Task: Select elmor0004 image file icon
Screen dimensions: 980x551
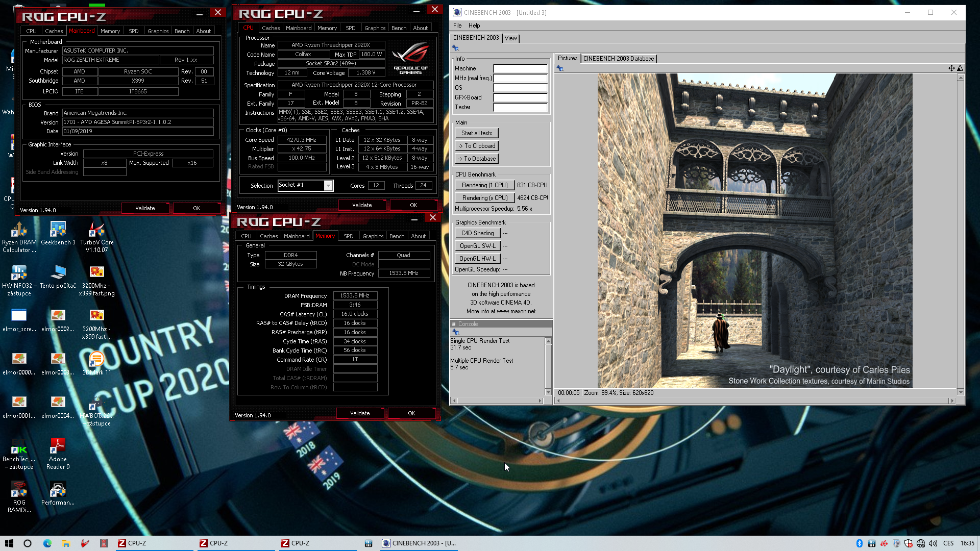Action: 58,407
